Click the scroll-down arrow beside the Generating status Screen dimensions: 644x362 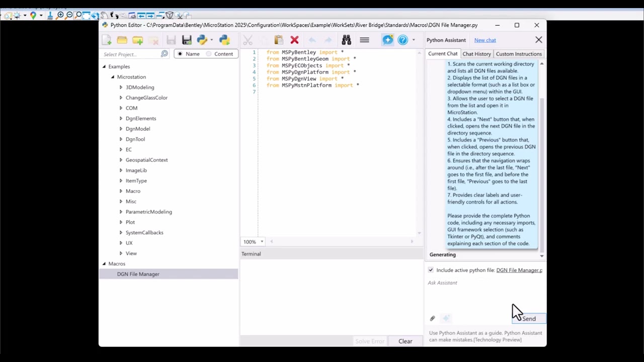(542, 255)
